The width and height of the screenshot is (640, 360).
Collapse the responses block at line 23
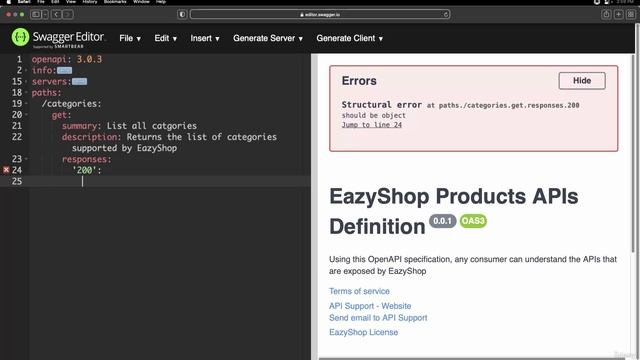click(26, 159)
